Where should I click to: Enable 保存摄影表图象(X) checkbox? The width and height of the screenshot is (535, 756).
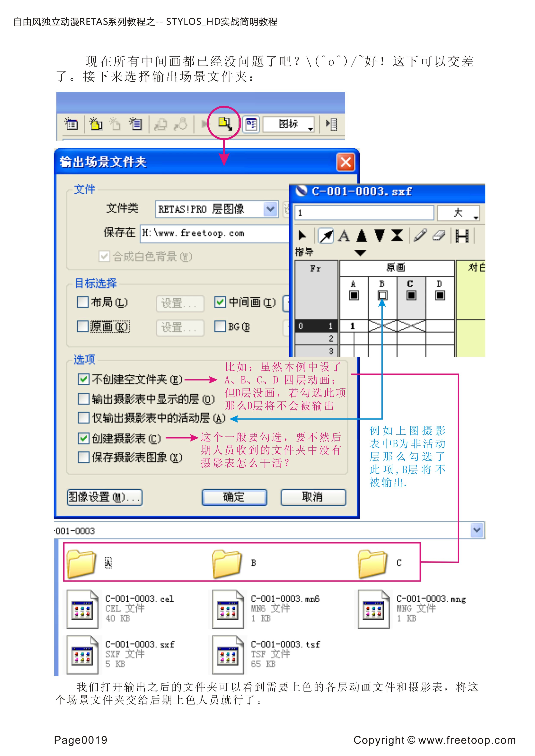tap(83, 457)
